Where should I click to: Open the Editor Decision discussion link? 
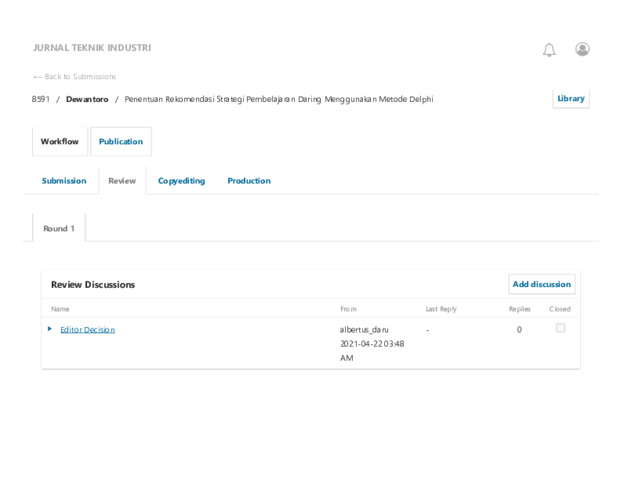[x=87, y=330]
